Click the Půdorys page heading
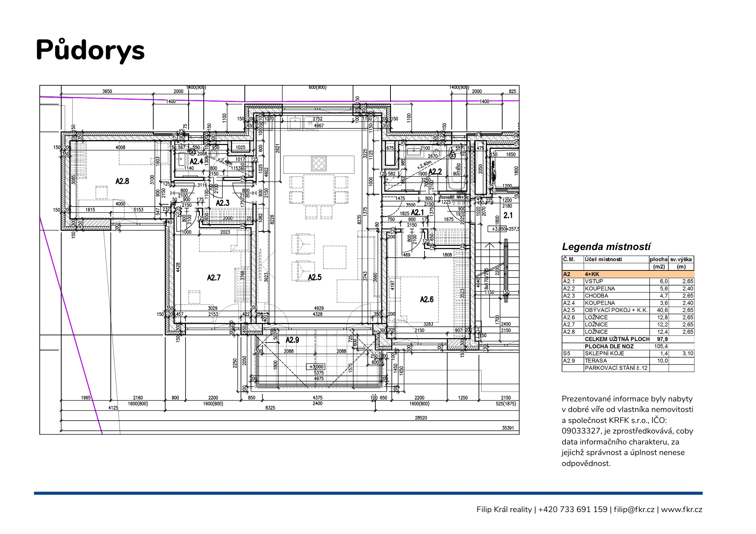The image size is (756, 534). 90,50
